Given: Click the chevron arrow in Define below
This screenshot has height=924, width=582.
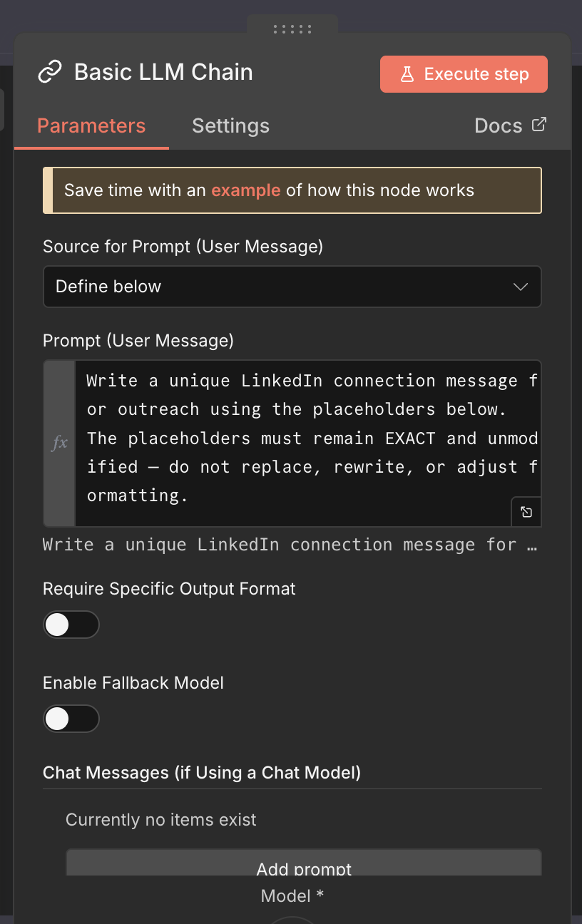Looking at the screenshot, I should (x=521, y=287).
